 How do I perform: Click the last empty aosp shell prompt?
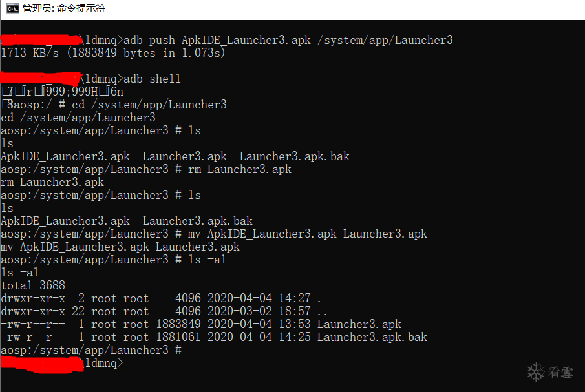coord(90,350)
